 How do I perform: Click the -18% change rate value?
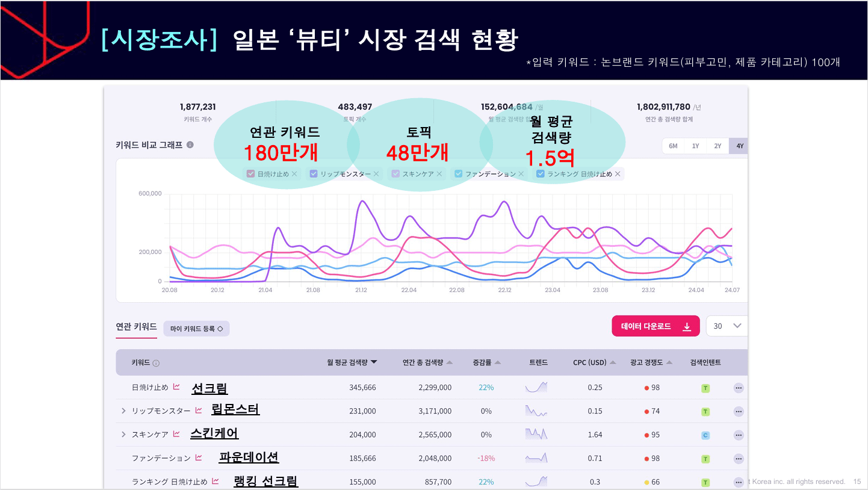click(x=486, y=459)
